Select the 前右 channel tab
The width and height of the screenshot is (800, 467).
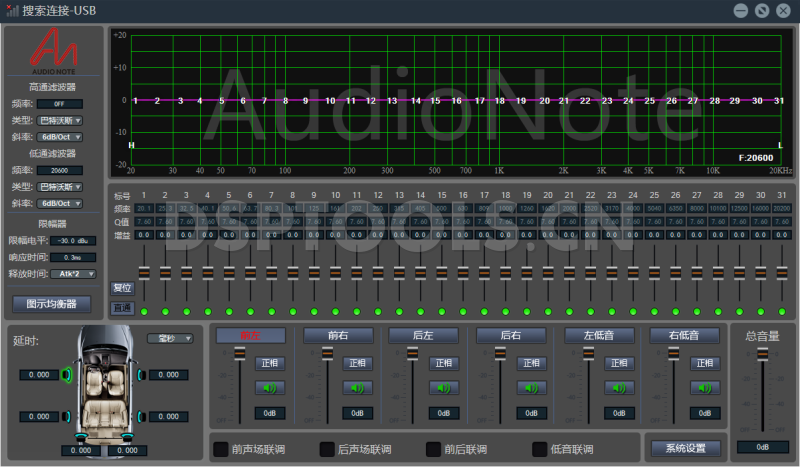(338, 335)
